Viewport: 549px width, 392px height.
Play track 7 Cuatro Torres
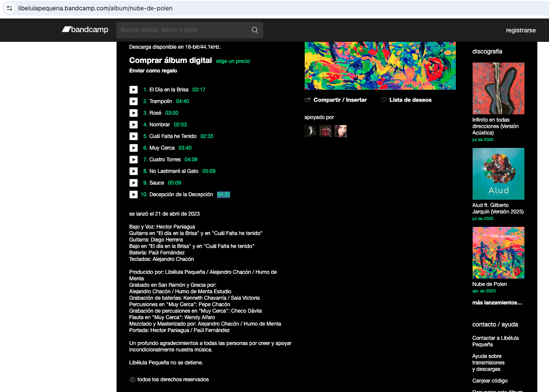pos(133,160)
